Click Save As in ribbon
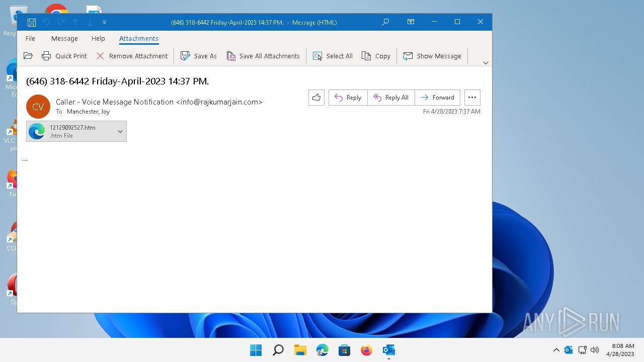Viewport: 644px width, 362px height. (199, 56)
